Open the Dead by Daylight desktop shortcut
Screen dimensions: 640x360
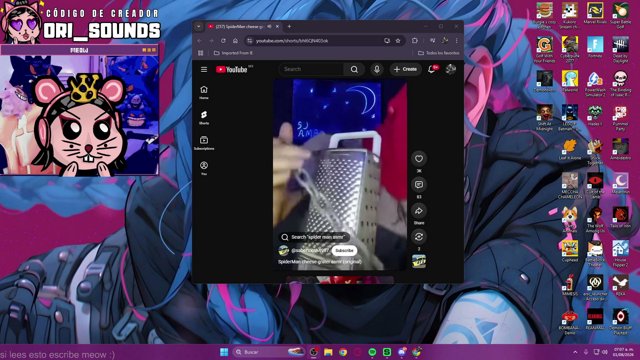(620, 50)
